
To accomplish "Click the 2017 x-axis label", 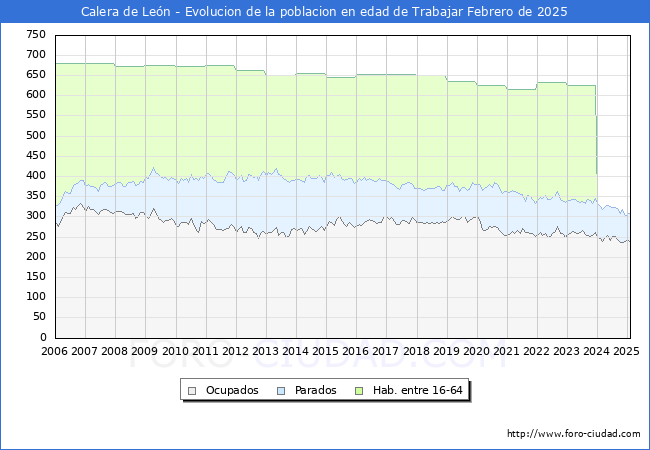I will [386, 351].
